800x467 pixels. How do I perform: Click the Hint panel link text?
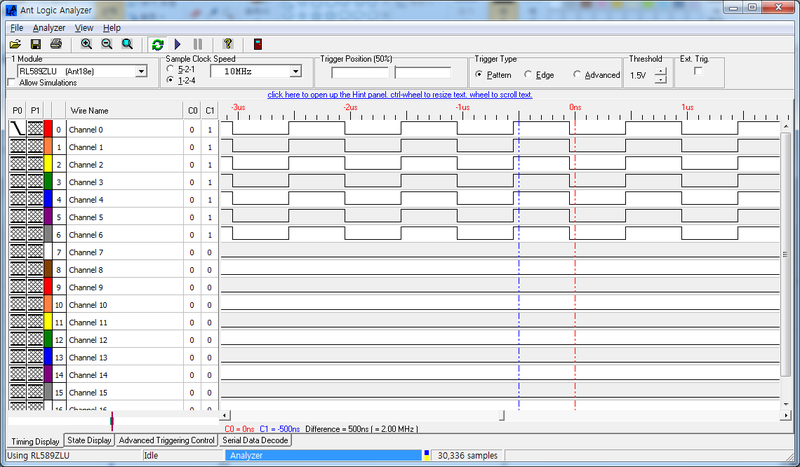pos(400,94)
